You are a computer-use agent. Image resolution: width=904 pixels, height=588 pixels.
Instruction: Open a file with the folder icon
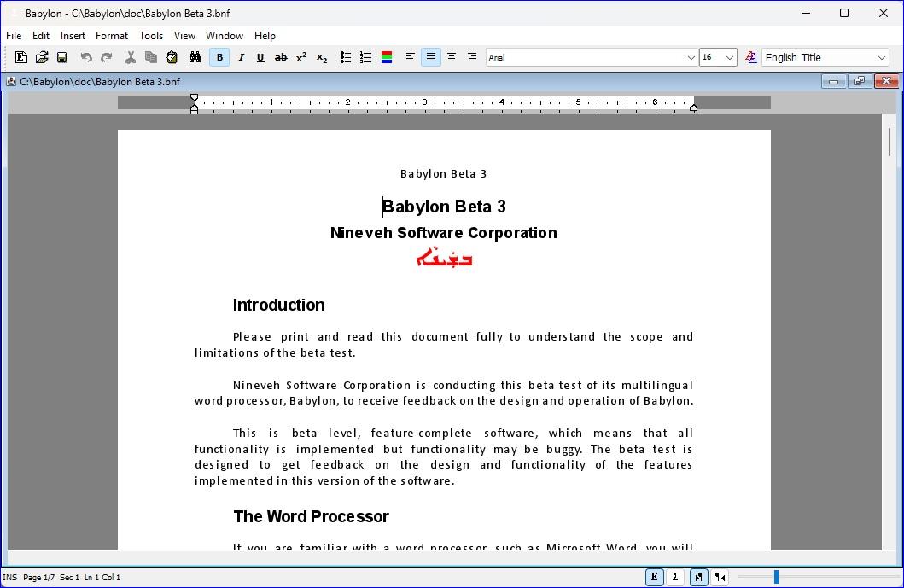pos(42,57)
